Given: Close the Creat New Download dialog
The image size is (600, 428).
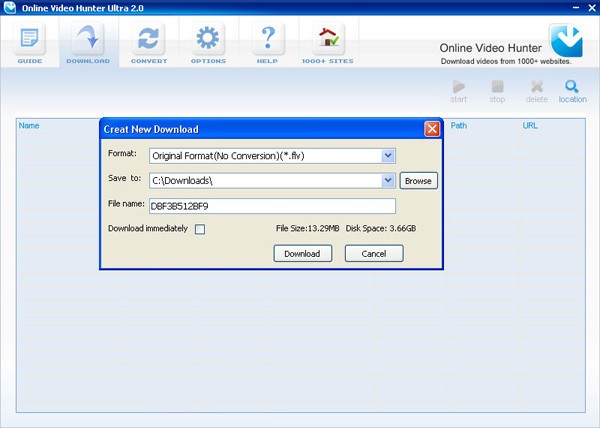Looking at the screenshot, I should (x=432, y=129).
